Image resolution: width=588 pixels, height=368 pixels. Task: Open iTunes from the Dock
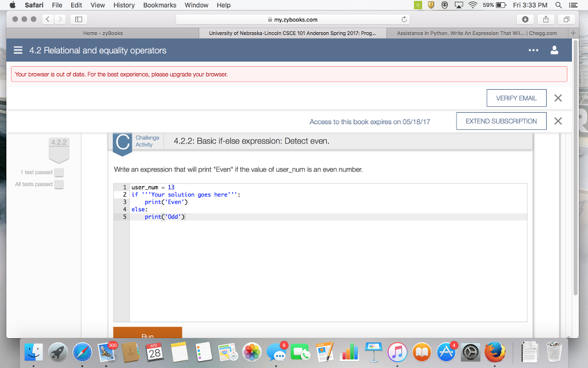coord(397,352)
